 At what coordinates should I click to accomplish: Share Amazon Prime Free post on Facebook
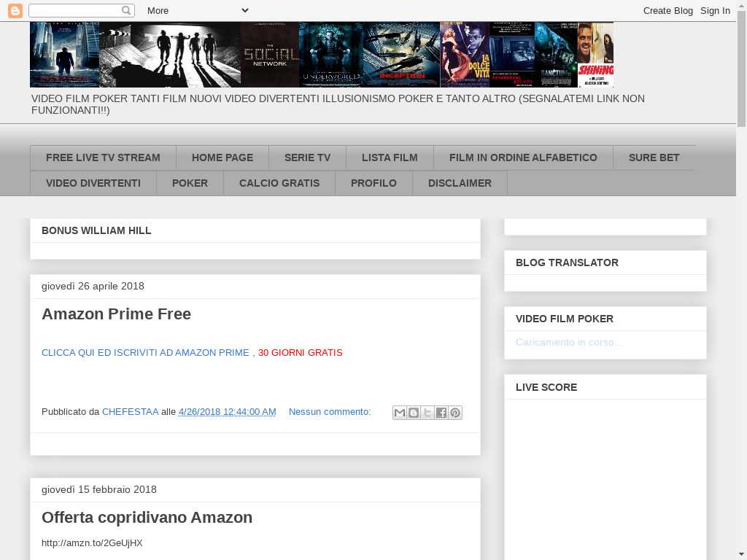point(441,413)
